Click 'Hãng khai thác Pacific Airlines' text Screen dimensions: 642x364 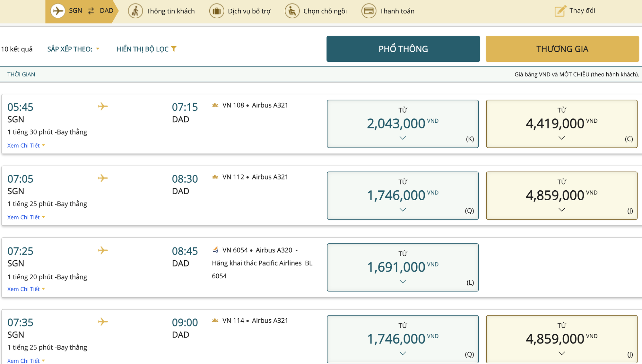click(257, 263)
